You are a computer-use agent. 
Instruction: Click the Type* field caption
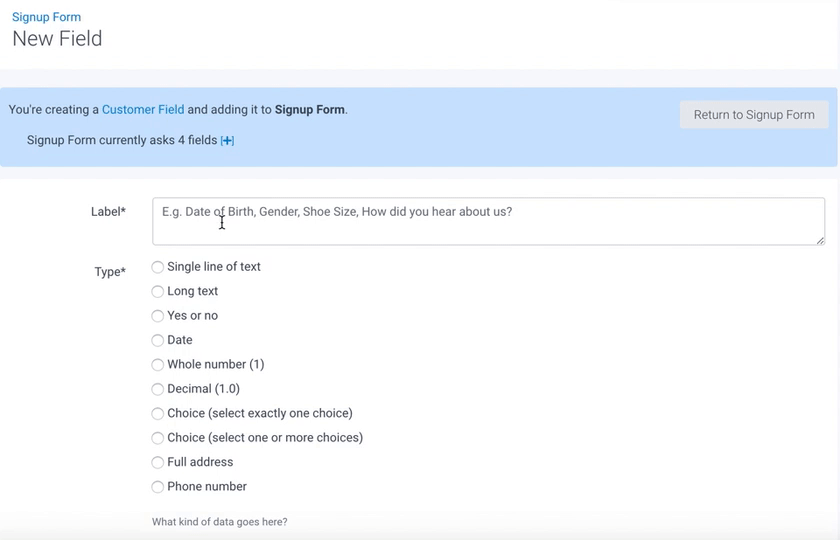110,272
